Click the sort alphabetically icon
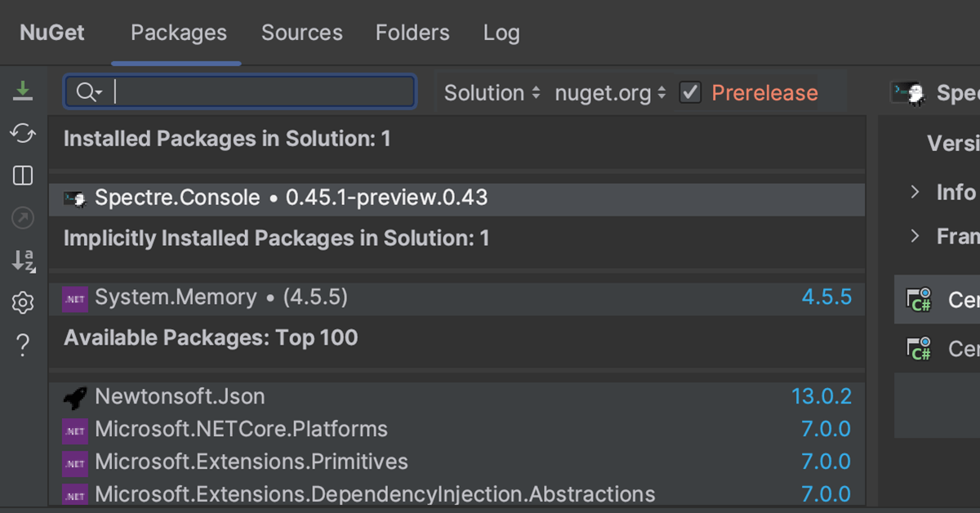The image size is (980, 513). (23, 261)
